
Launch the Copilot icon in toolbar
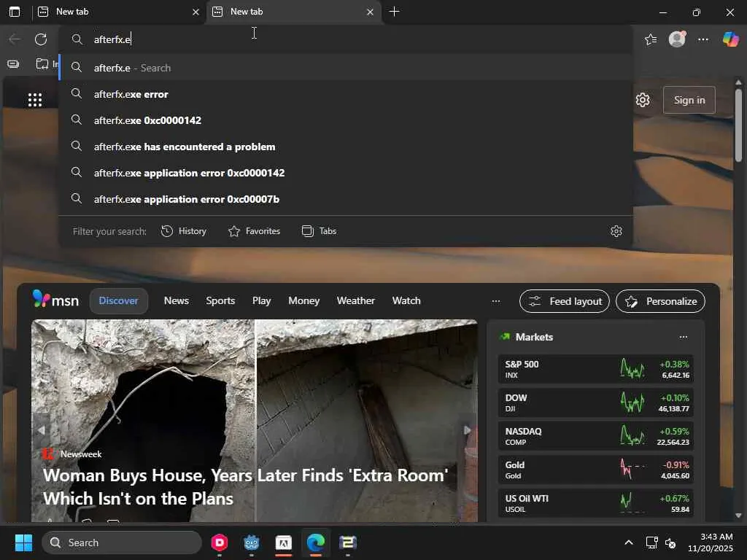coord(730,39)
